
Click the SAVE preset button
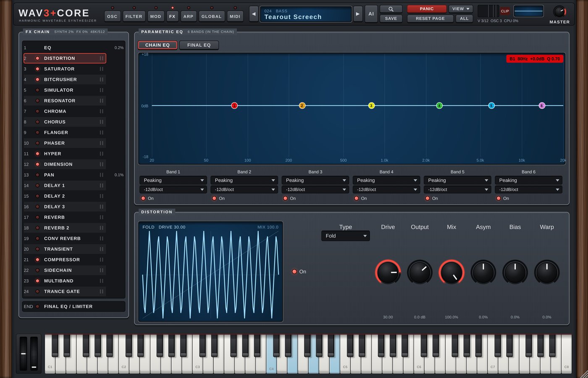[x=391, y=18]
